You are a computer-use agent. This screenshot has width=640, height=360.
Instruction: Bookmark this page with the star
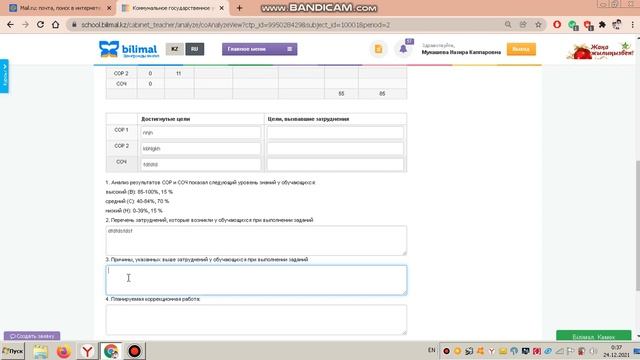click(538, 25)
